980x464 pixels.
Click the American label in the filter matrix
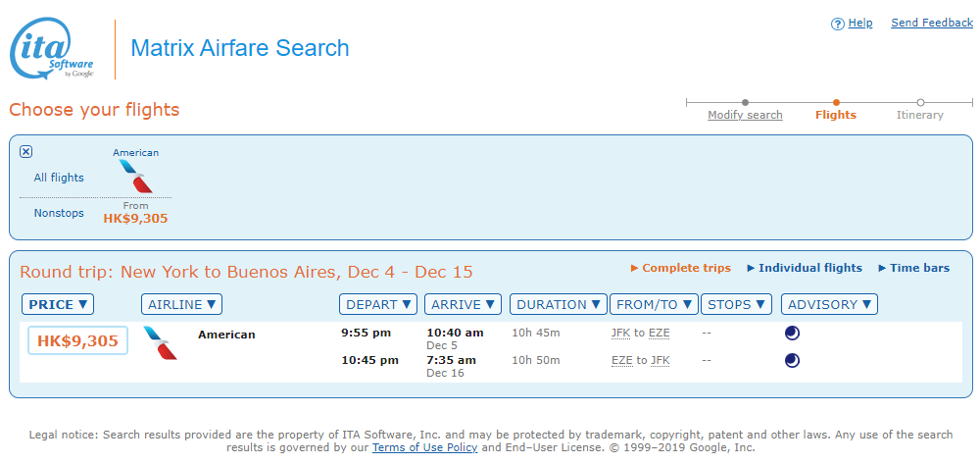(135, 153)
